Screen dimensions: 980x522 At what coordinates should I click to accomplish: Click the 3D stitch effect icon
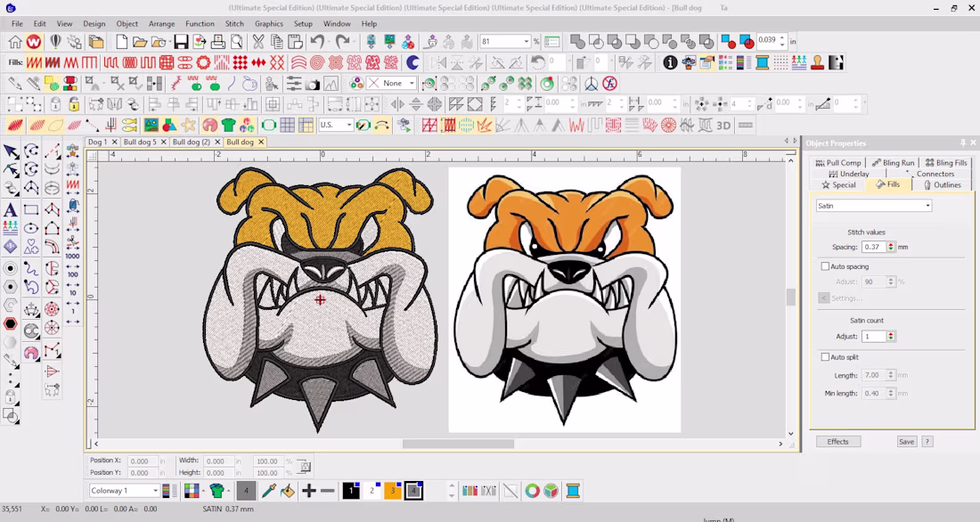(723, 126)
